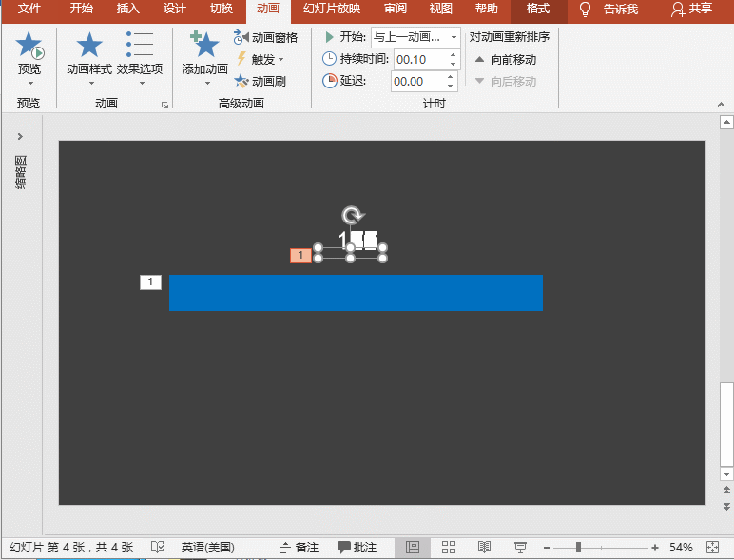Switch to the Help (帮助) tab
The image size is (734, 560).
coord(487,9)
